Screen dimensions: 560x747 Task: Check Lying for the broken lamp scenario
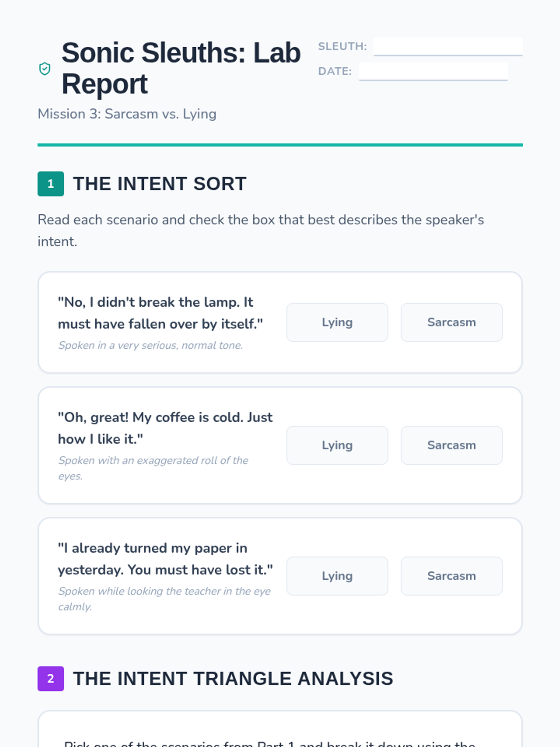337,322
